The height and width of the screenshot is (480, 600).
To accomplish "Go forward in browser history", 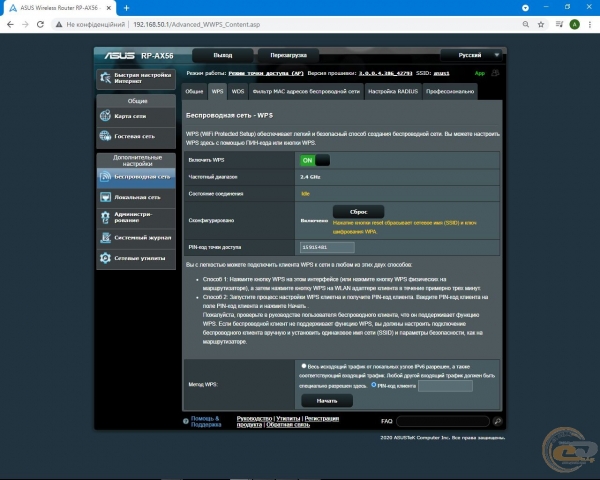I will coord(25,24).
